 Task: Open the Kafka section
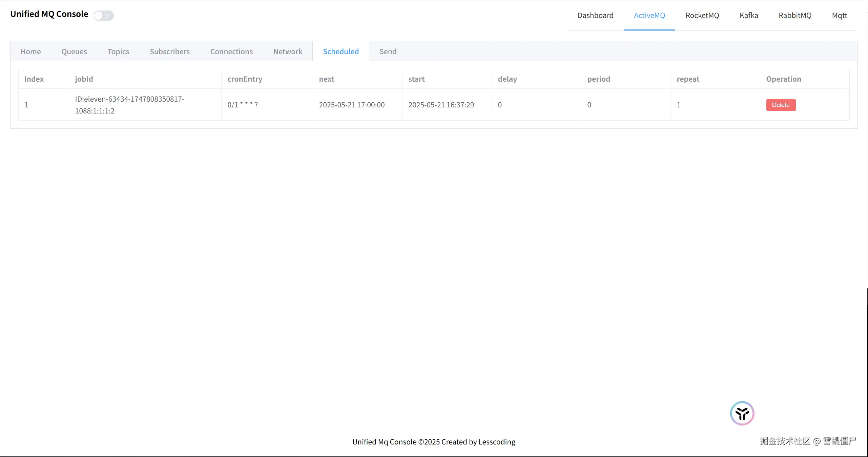click(x=749, y=16)
